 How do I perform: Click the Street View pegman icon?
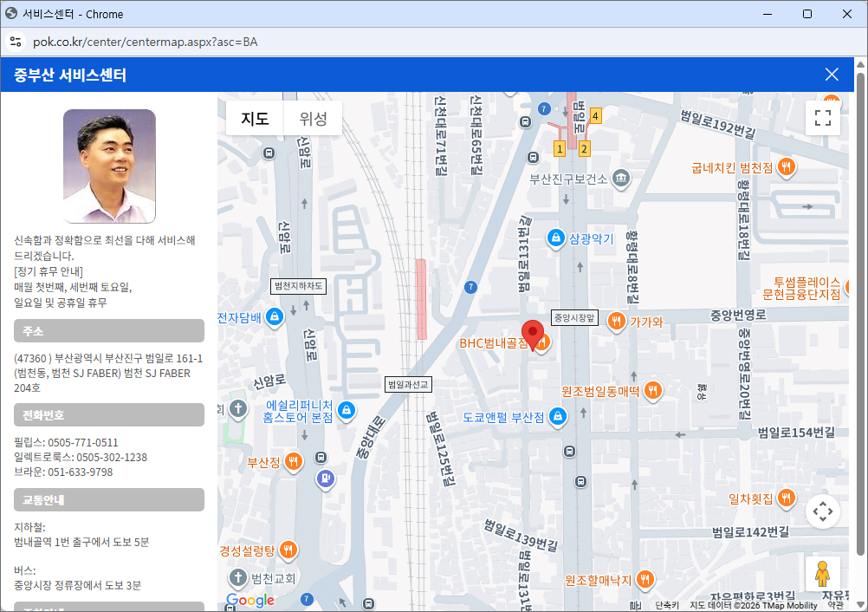point(822,574)
